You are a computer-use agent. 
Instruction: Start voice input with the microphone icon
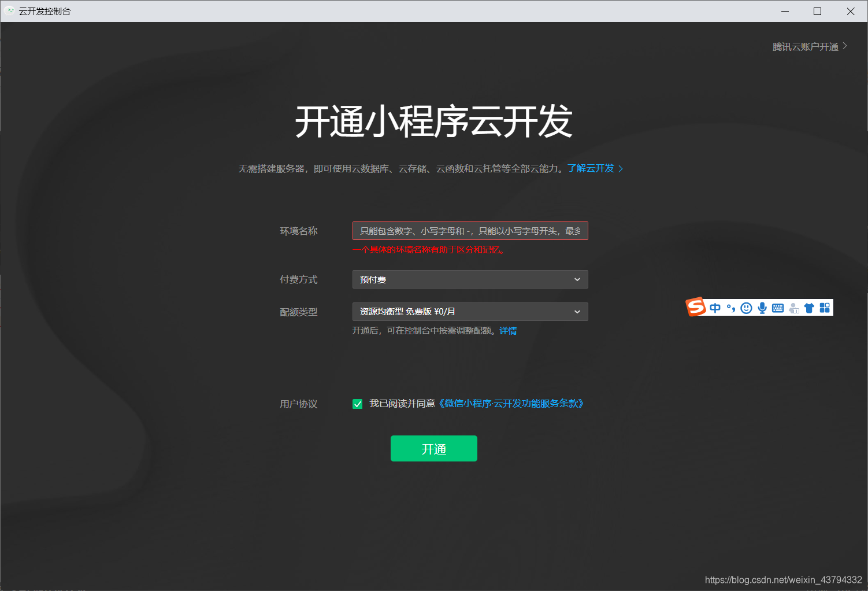(x=762, y=308)
